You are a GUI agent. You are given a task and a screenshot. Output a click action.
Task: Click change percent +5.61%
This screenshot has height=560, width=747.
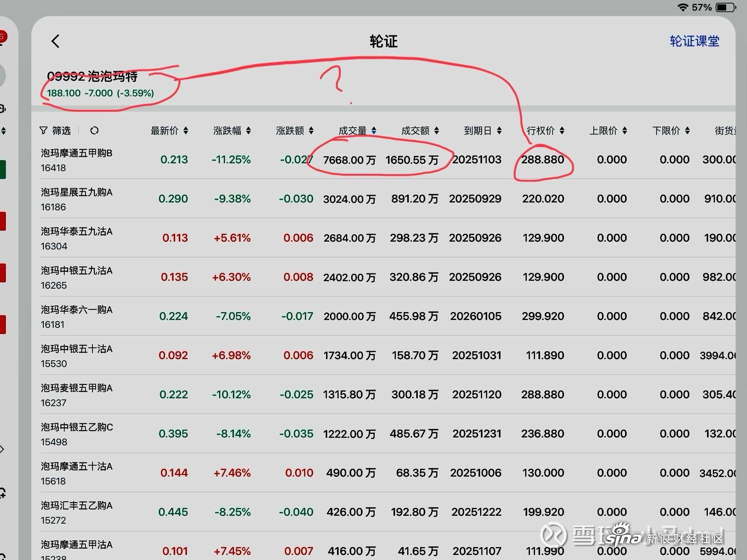[x=232, y=238]
